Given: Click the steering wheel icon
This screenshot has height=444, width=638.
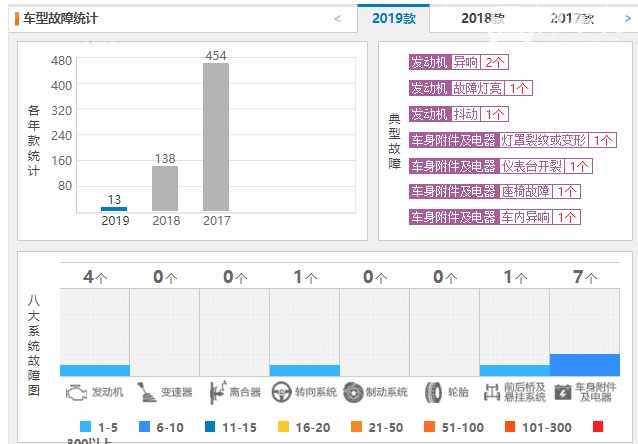Looking at the screenshot, I should 281,393.
